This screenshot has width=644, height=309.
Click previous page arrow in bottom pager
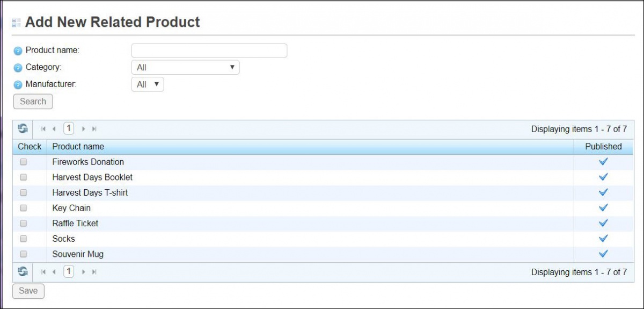(x=54, y=272)
